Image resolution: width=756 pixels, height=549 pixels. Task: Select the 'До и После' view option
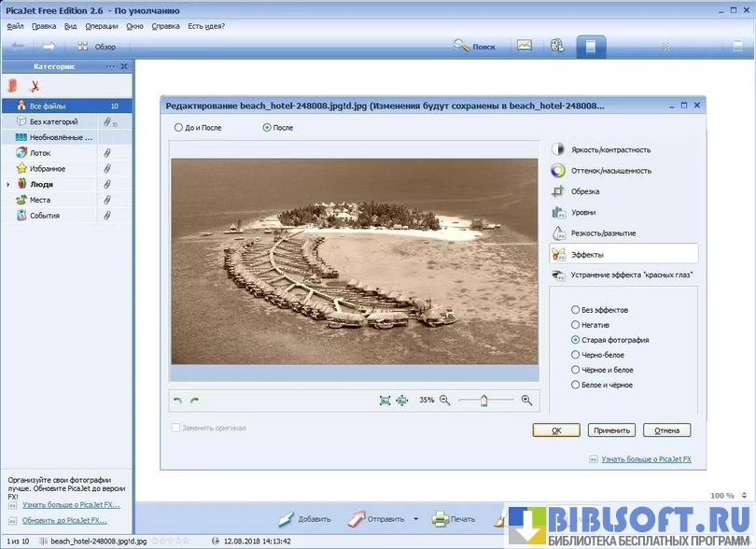(x=179, y=127)
